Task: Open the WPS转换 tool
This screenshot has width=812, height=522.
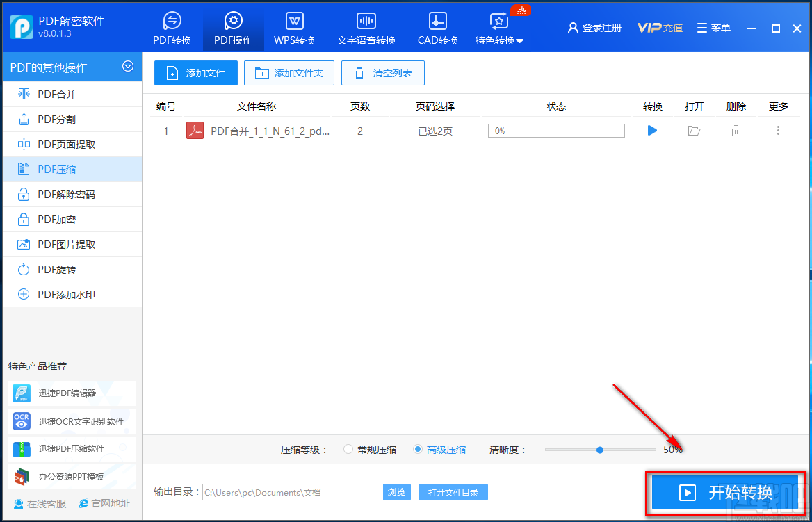Action: (294, 28)
